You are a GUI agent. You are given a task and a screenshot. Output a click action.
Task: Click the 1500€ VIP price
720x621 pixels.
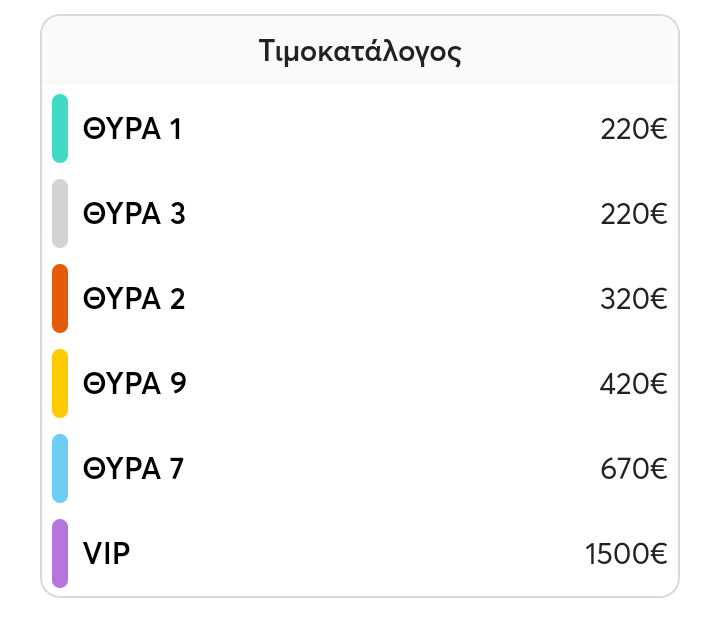point(625,554)
